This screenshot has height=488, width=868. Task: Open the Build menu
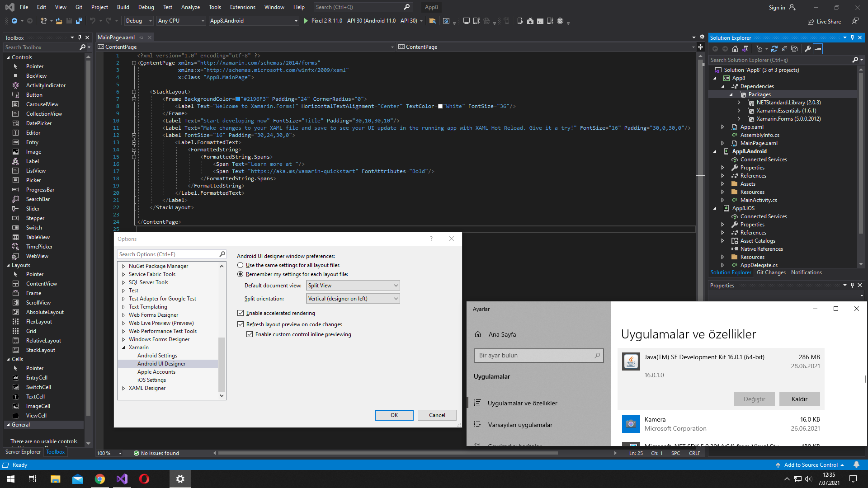coord(123,7)
